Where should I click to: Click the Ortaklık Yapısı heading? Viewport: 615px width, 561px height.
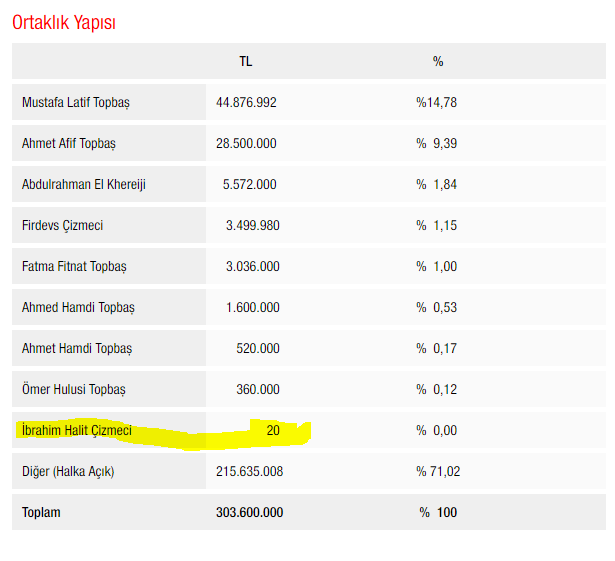[x=64, y=23]
